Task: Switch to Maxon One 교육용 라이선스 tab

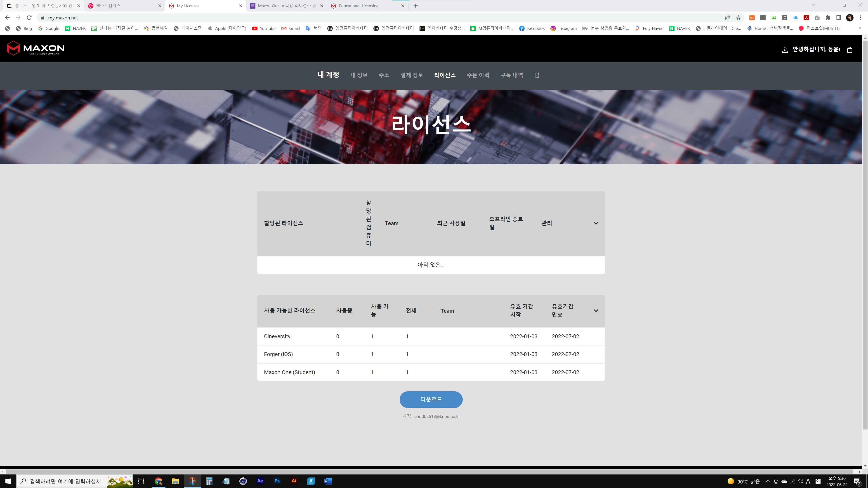Action: pyautogui.click(x=286, y=6)
